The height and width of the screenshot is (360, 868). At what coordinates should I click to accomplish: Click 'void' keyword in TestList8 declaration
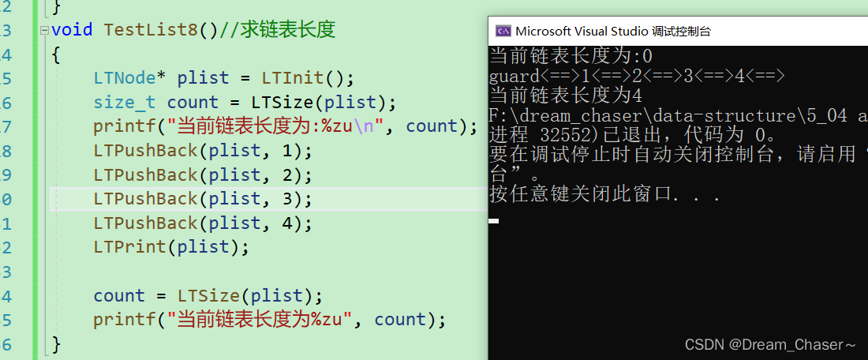tap(72, 29)
